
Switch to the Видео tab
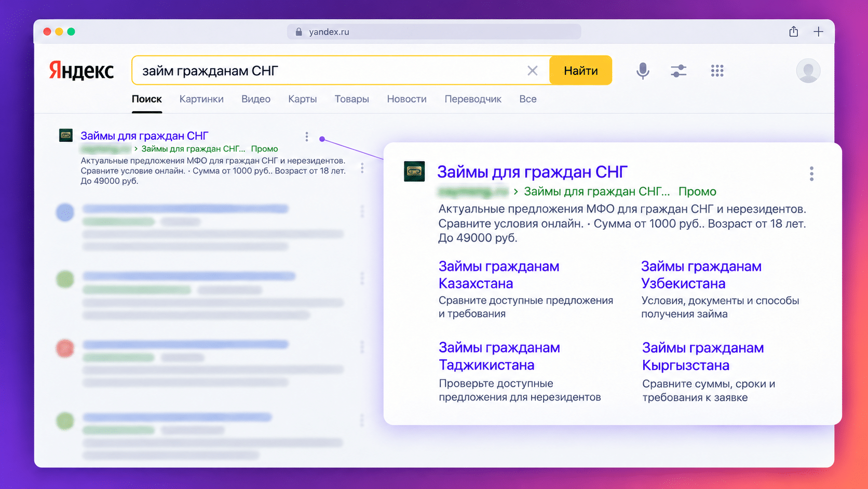tap(256, 99)
